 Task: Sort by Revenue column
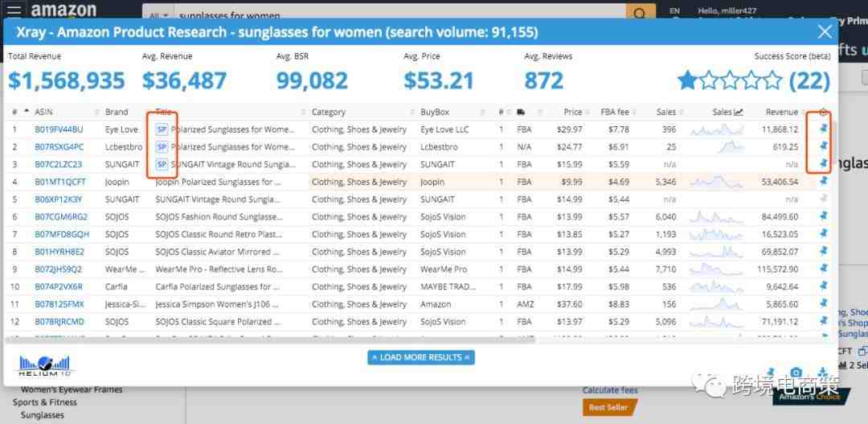pyautogui.click(x=782, y=112)
